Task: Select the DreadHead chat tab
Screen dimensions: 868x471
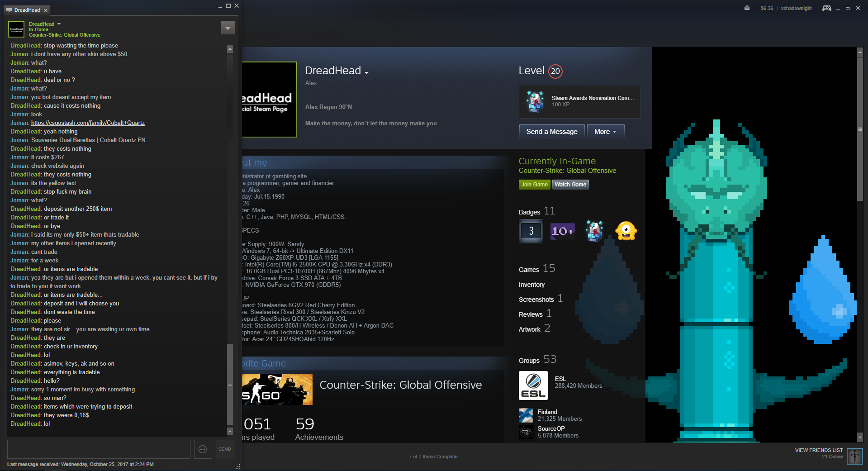Action: [x=27, y=10]
